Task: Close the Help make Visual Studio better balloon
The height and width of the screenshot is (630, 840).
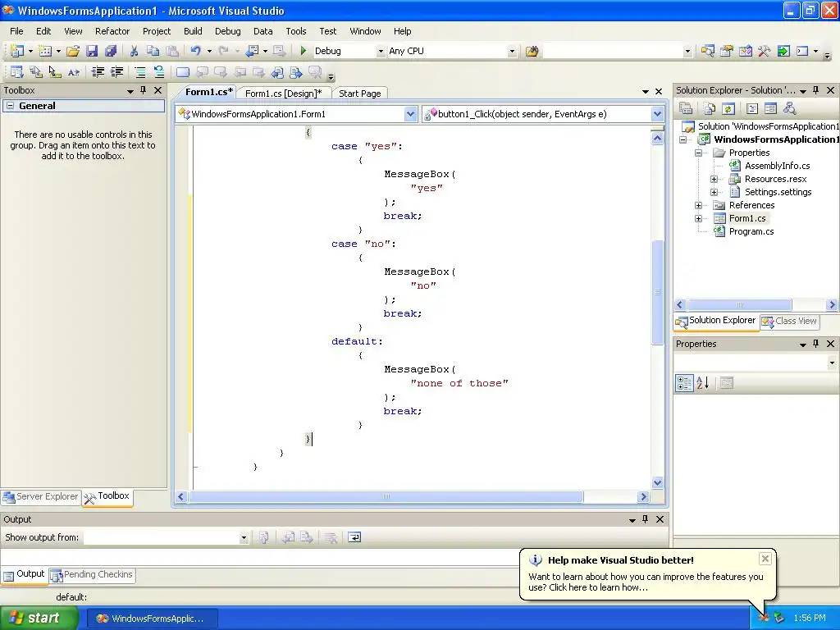Action: (x=765, y=559)
